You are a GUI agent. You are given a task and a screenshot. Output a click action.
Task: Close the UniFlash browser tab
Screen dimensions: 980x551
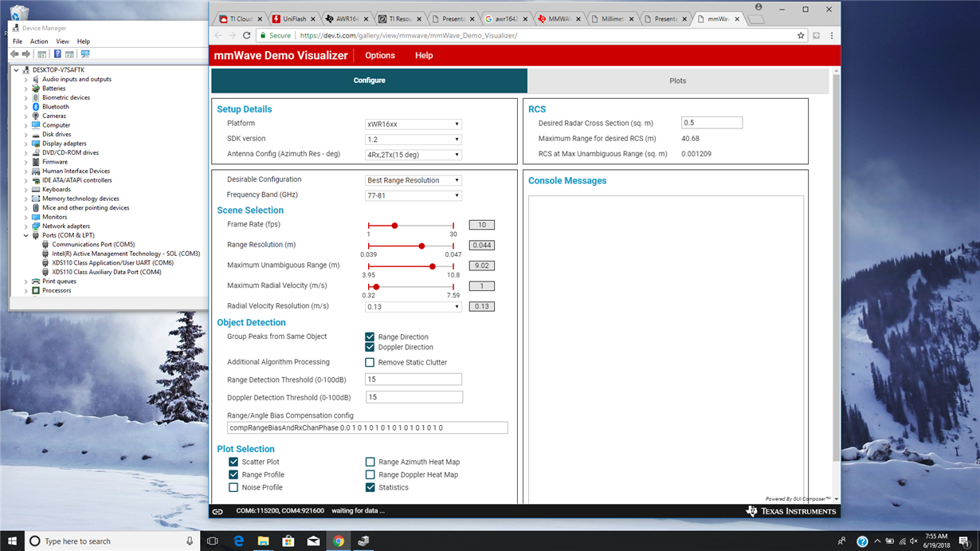pyautogui.click(x=312, y=18)
